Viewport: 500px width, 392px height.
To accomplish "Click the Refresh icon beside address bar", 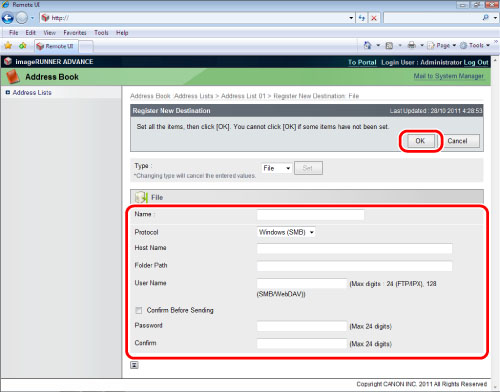I will [x=362, y=18].
